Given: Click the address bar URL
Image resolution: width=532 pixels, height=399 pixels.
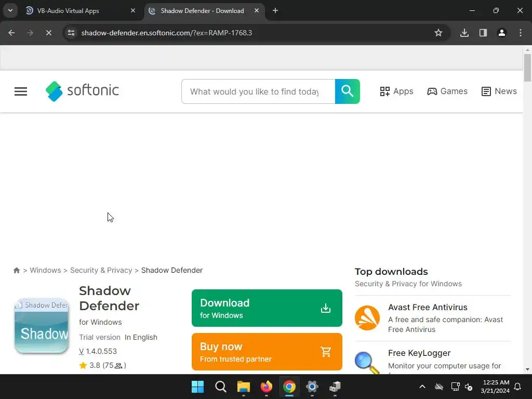Looking at the screenshot, I should 167,33.
